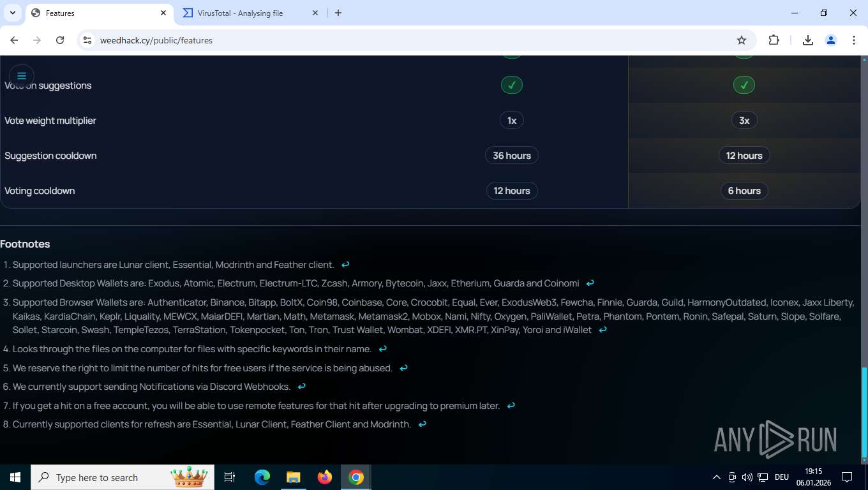Screen dimensions: 868x490
Task: Open the Chrome three-dot menu
Action: coord(854,40)
